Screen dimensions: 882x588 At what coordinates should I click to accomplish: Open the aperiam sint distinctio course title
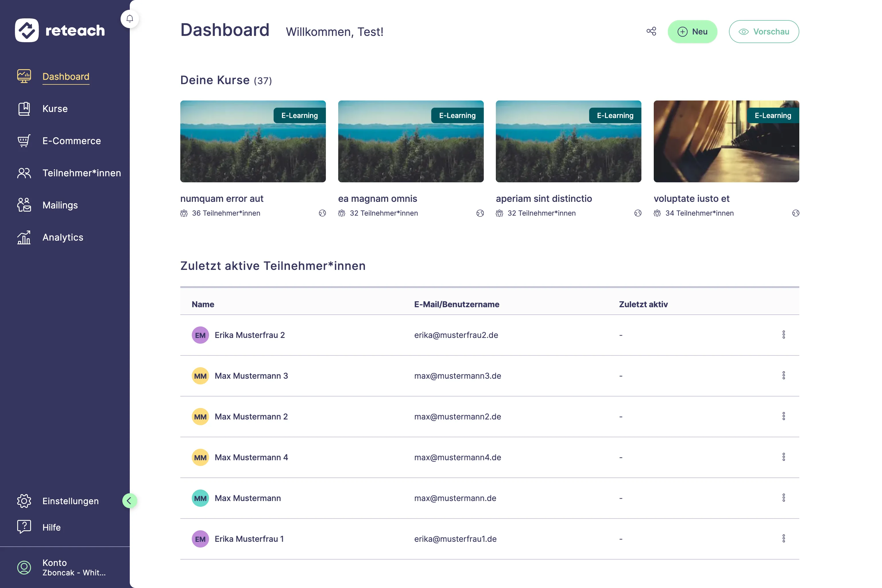pos(544,199)
